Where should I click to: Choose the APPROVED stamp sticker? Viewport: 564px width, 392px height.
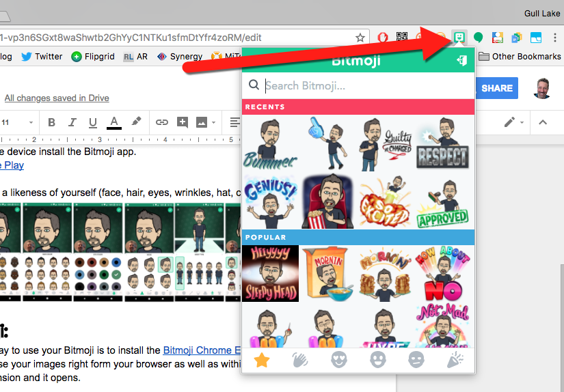click(443, 203)
